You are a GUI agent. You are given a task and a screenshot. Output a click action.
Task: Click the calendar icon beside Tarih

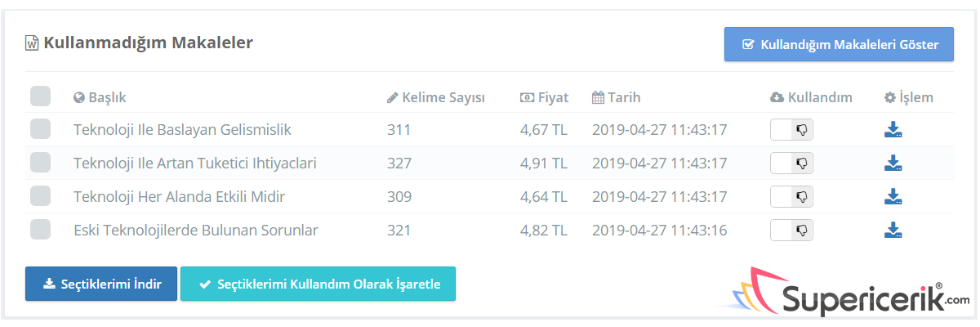[x=598, y=98]
